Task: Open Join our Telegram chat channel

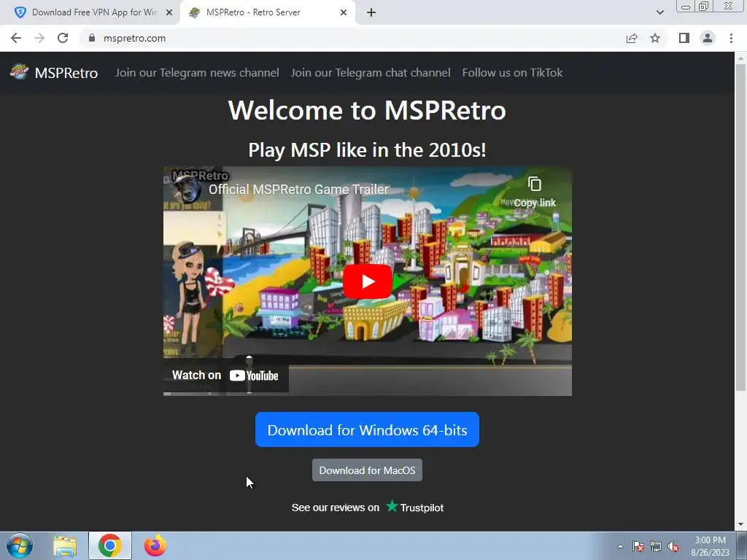Action: 370,73
